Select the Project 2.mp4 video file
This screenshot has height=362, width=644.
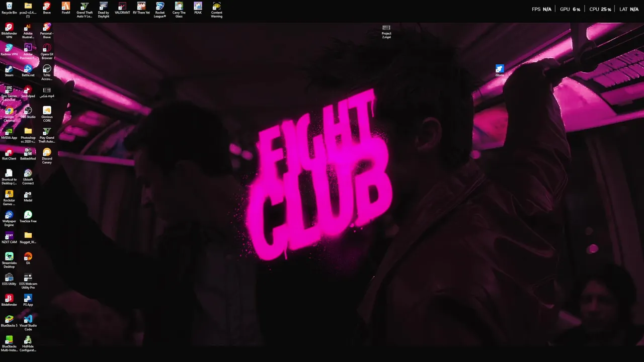pos(386,31)
